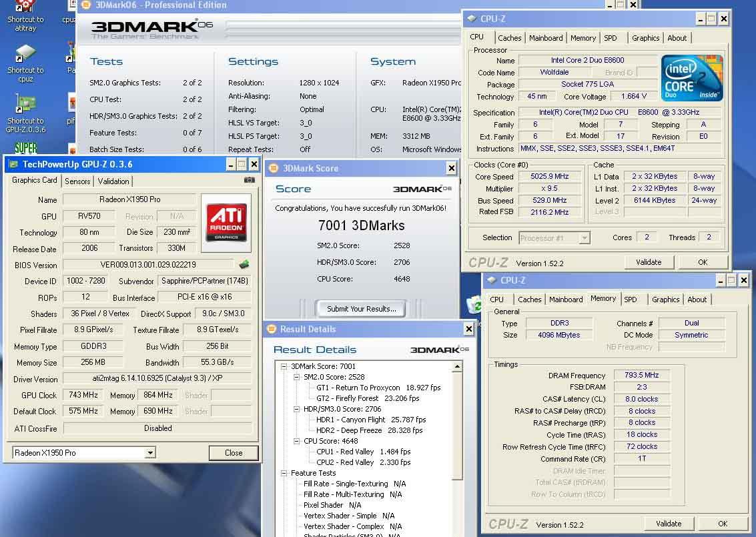
Task: Click OK in the lower CPU-Z window
Action: [722, 524]
